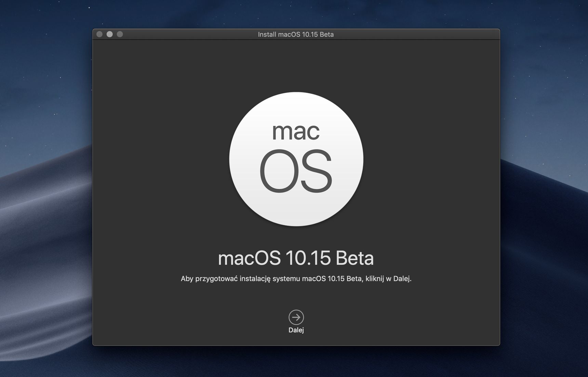The height and width of the screenshot is (377, 588).
Task: Click the instruction text starting with Aby przygotować
Action: (296, 279)
